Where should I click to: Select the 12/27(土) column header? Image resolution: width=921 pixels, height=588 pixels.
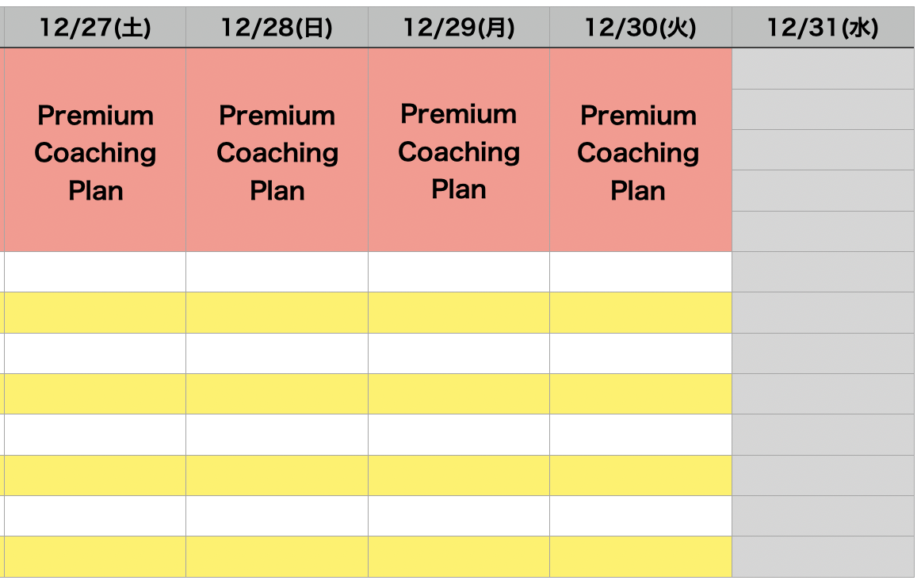point(95,29)
